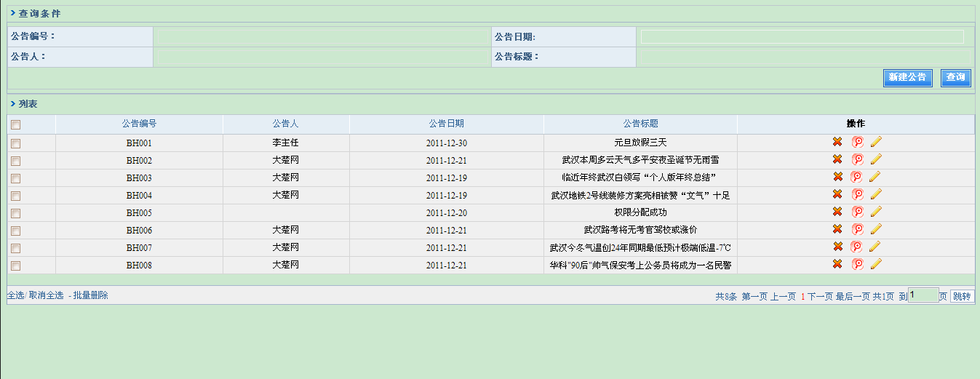Remove announcement BH003 using the X icon
The width and height of the screenshot is (980, 379).
tap(837, 177)
